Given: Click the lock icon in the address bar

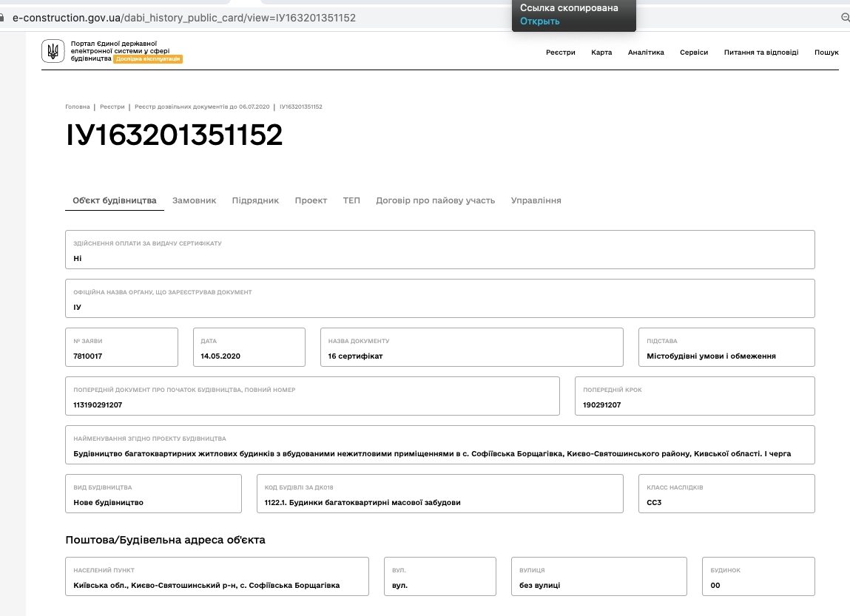Looking at the screenshot, I should pyautogui.click(x=1, y=18).
